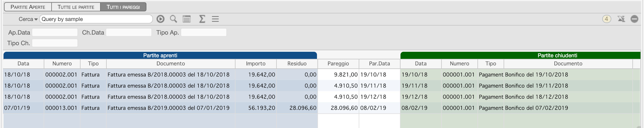Open the hamburger menu icon
Screen dimensions: 644x128
click(215, 19)
